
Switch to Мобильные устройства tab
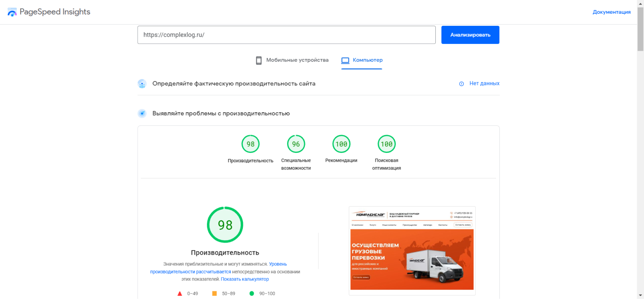292,60
